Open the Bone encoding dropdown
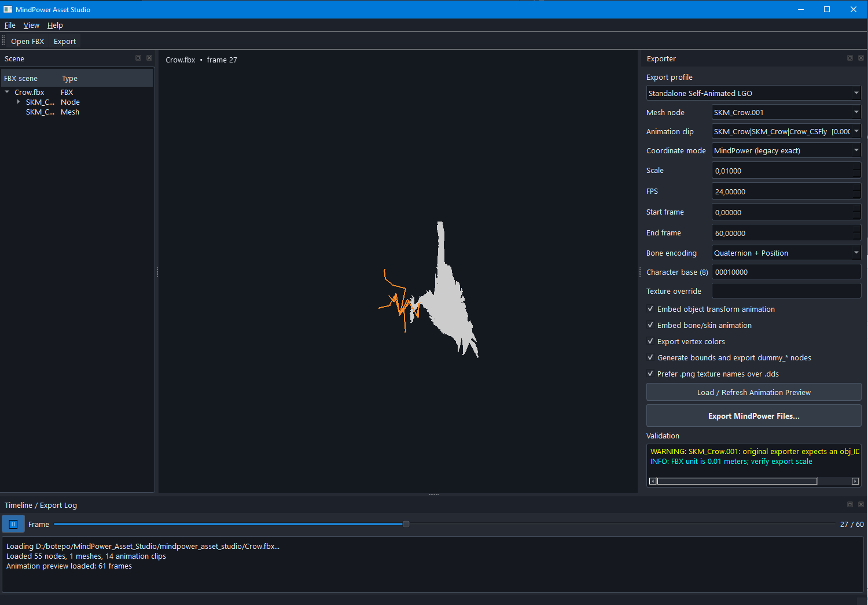 coord(786,253)
